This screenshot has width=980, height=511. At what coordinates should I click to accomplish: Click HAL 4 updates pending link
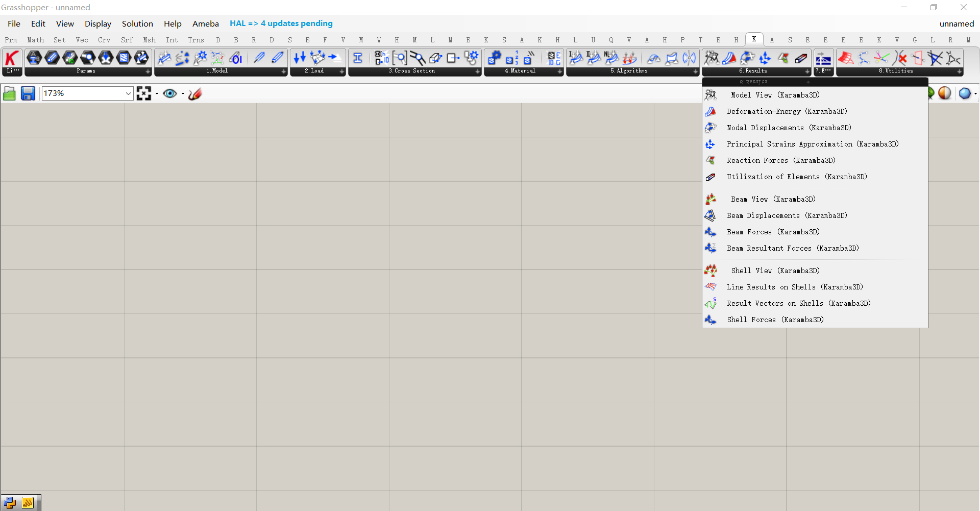click(x=281, y=23)
